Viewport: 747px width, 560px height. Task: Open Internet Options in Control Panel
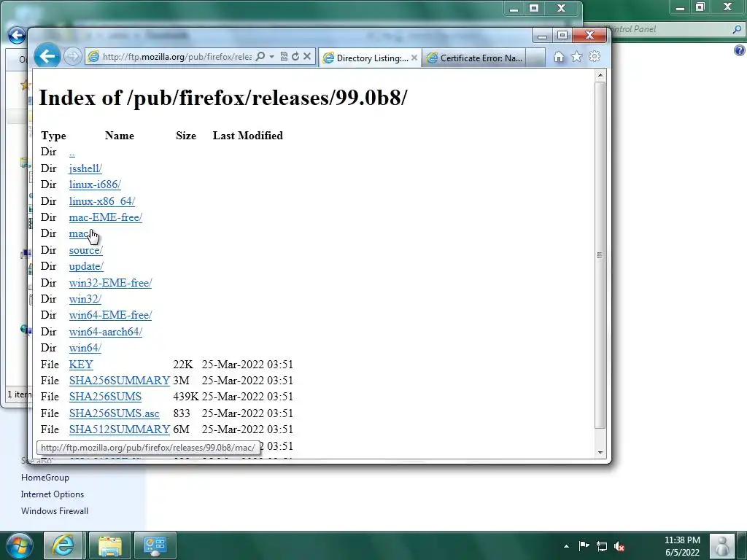(x=53, y=494)
